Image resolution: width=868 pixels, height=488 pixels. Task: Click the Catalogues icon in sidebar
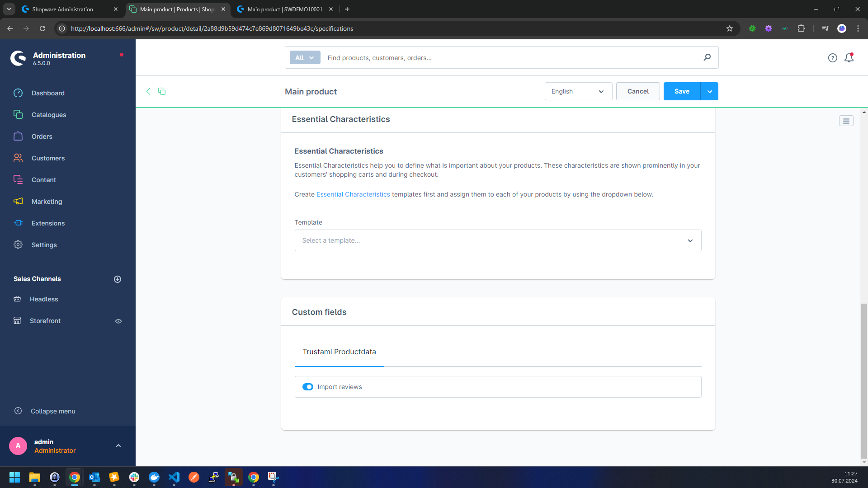tap(18, 114)
